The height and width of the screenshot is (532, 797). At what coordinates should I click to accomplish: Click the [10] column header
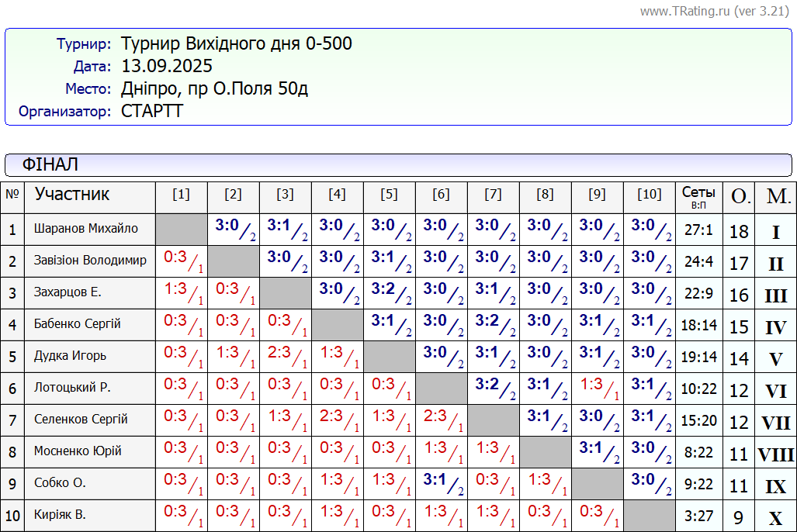point(649,195)
